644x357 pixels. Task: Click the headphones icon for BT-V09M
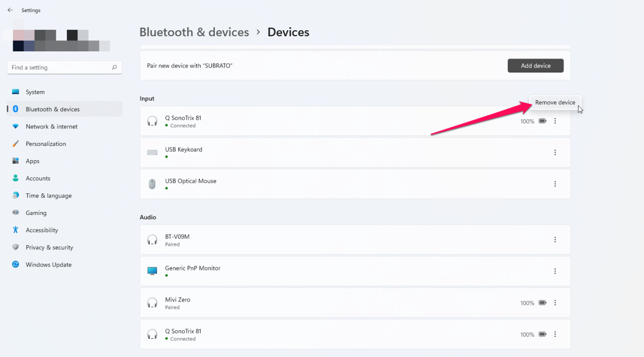tap(152, 240)
